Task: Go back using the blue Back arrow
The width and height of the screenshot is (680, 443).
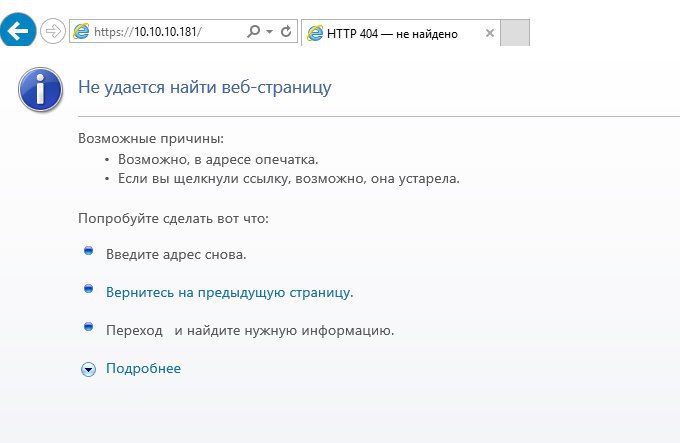Action: [17, 30]
